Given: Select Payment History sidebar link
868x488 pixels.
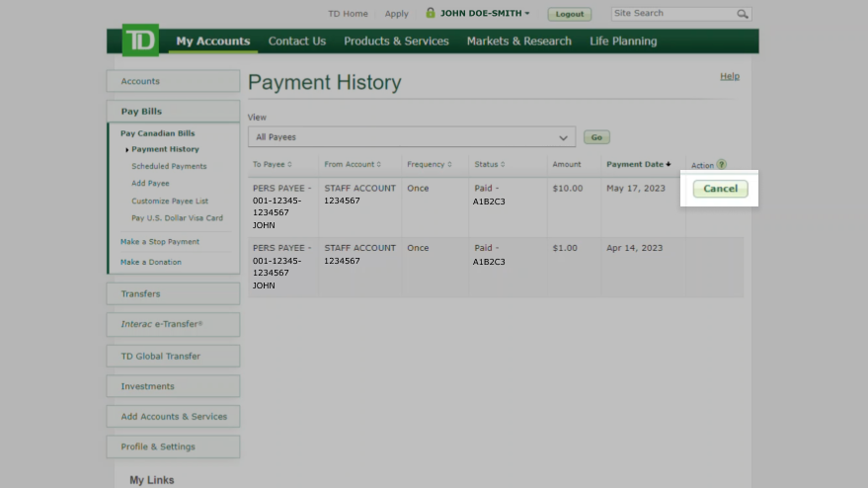Looking at the screenshot, I should (166, 149).
